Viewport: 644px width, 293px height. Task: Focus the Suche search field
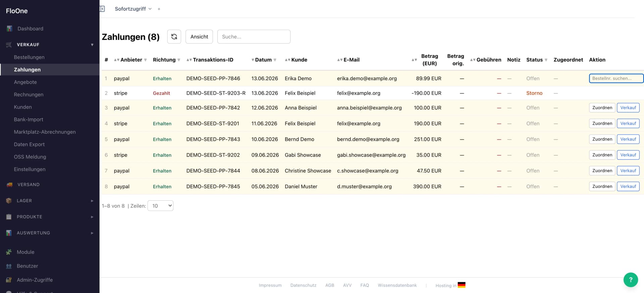pyautogui.click(x=254, y=37)
